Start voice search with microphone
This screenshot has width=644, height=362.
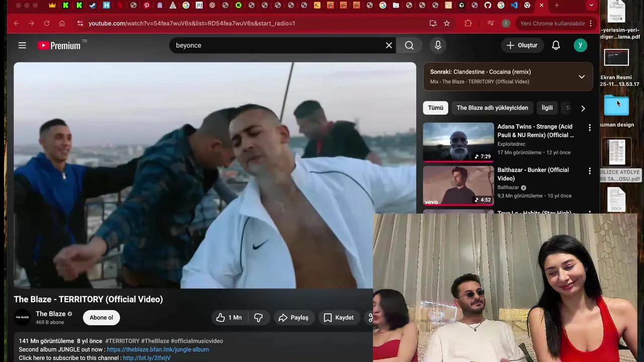click(438, 45)
